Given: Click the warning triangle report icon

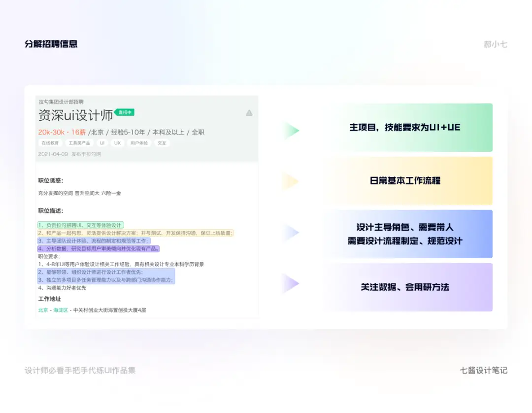Looking at the screenshot, I should 249,113.
